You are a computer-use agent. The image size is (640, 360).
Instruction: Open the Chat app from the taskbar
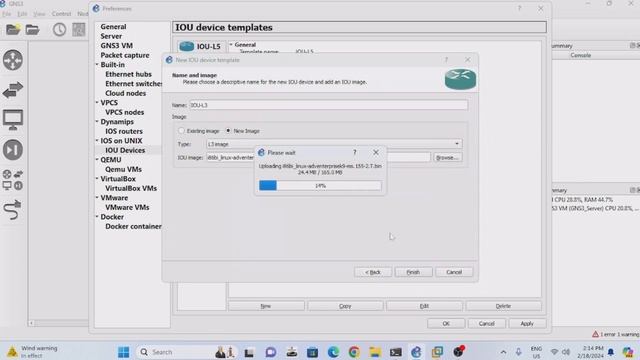271,351
